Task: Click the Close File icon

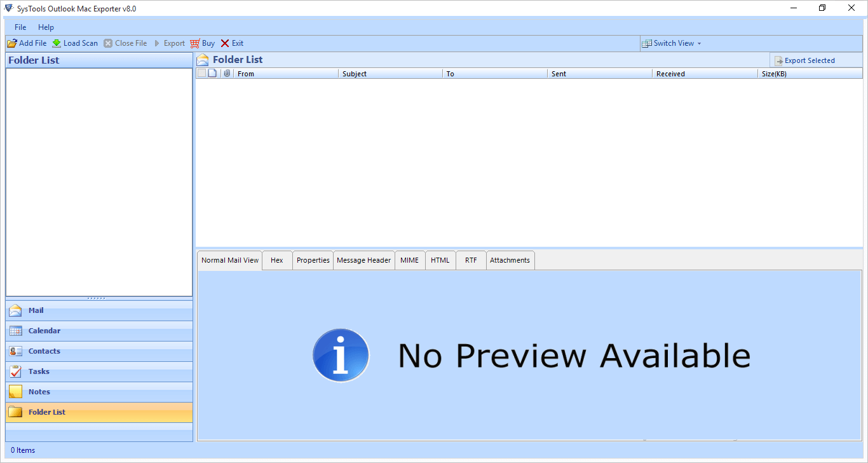Action: pyautogui.click(x=108, y=43)
